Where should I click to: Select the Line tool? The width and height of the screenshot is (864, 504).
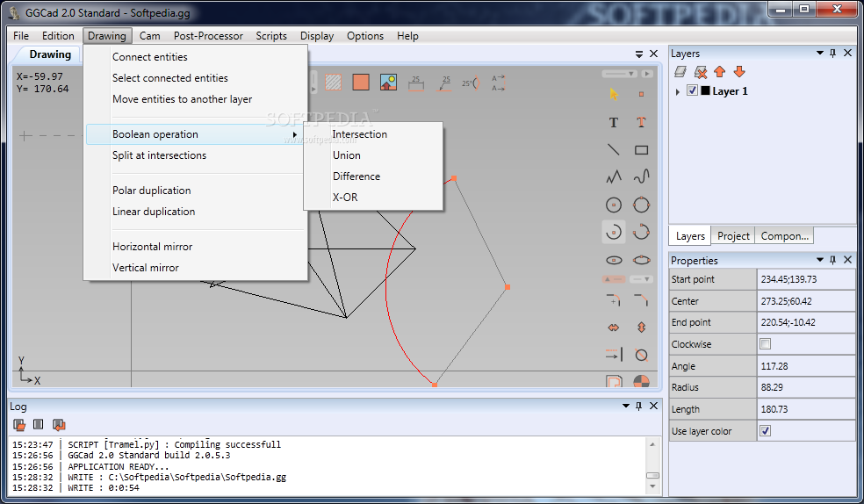click(614, 149)
